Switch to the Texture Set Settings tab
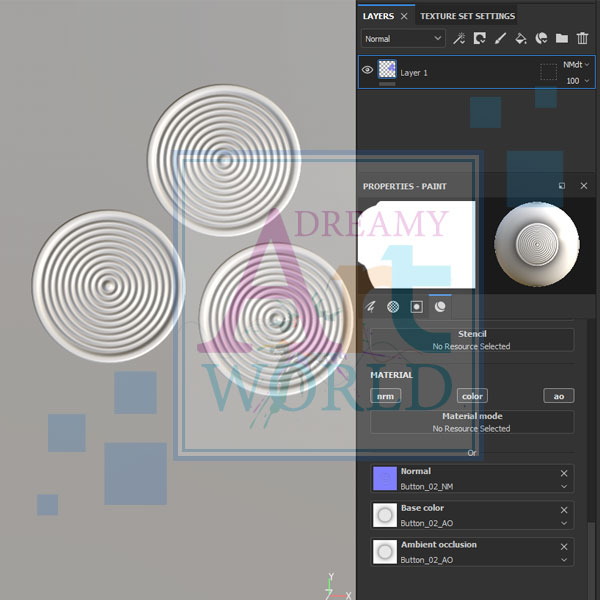This screenshot has height=600, width=600. pos(467,16)
